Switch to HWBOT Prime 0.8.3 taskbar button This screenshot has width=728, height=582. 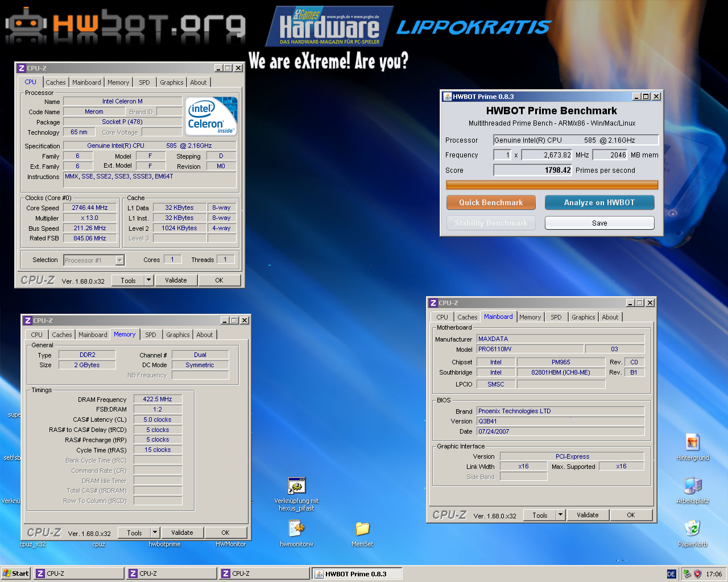[357, 573]
